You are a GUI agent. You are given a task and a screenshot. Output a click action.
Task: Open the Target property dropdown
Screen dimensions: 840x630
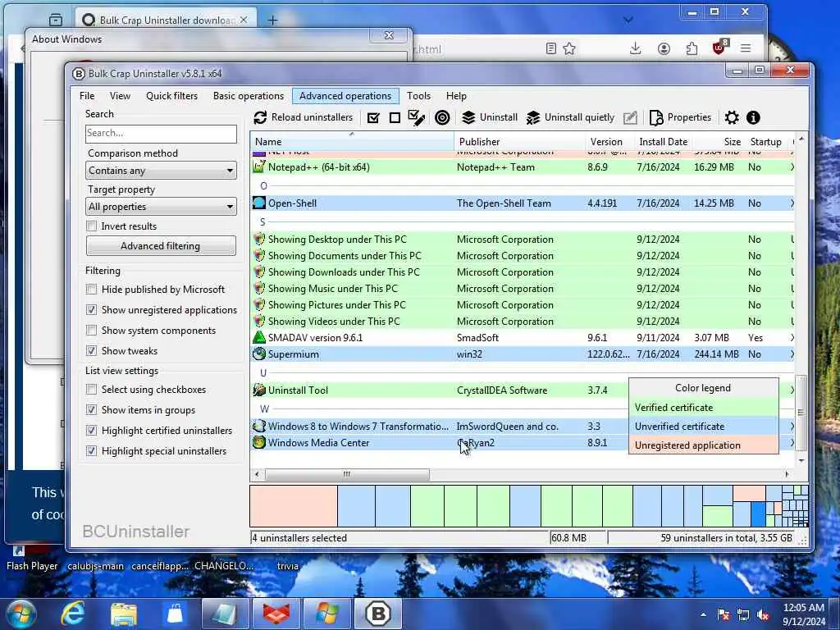[x=161, y=206]
